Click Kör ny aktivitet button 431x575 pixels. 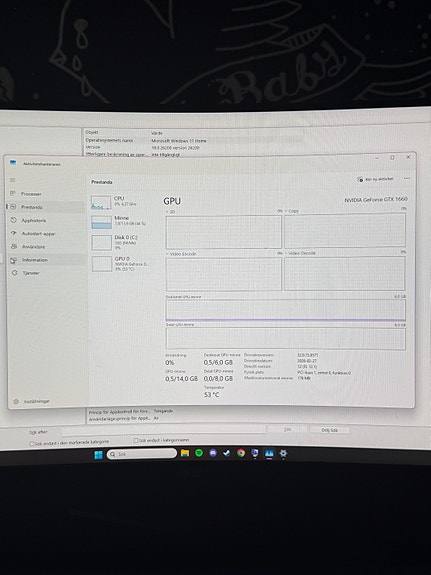(375, 179)
